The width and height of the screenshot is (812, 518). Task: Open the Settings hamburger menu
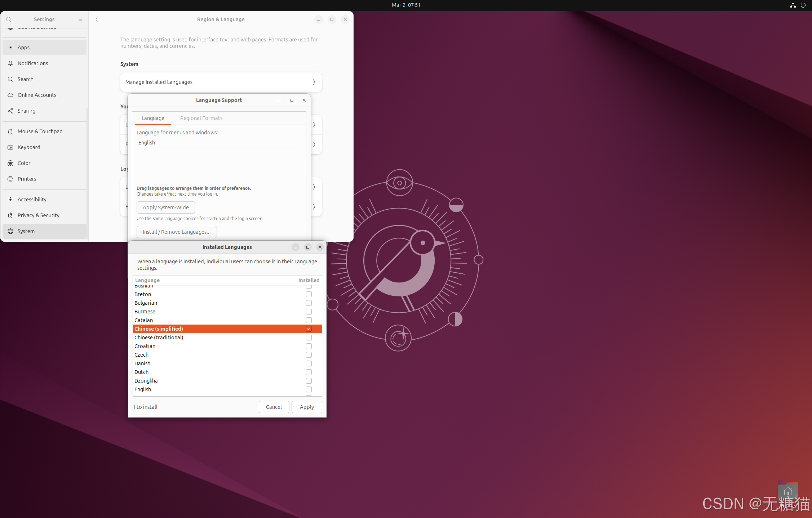tap(80, 19)
